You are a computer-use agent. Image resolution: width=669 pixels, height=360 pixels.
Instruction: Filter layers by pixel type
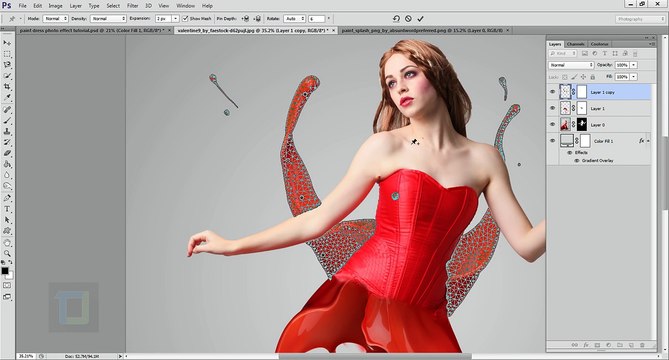point(585,53)
